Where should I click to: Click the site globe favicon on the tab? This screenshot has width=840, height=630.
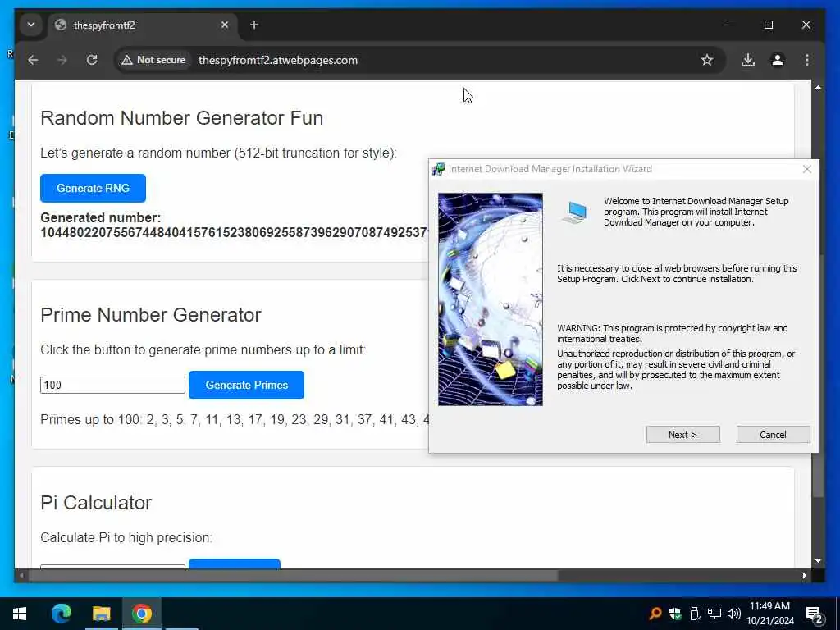point(61,25)
